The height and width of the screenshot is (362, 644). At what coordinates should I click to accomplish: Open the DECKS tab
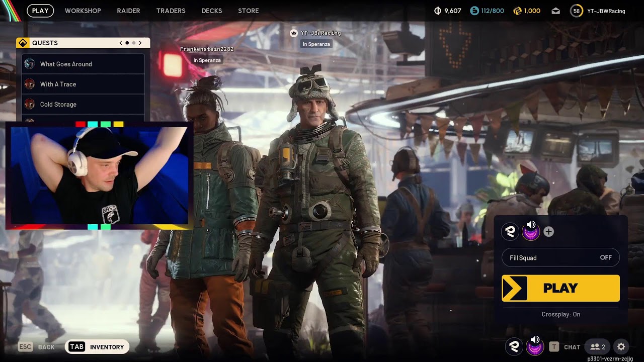(x=211, y=11)
